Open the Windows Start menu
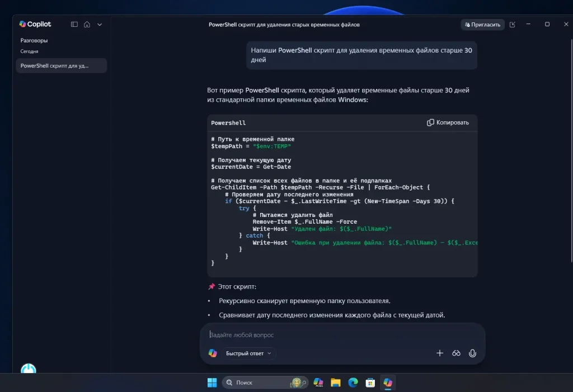Image resolution: width=573 pixels, height=392 pixels. [x=212, y=382]
